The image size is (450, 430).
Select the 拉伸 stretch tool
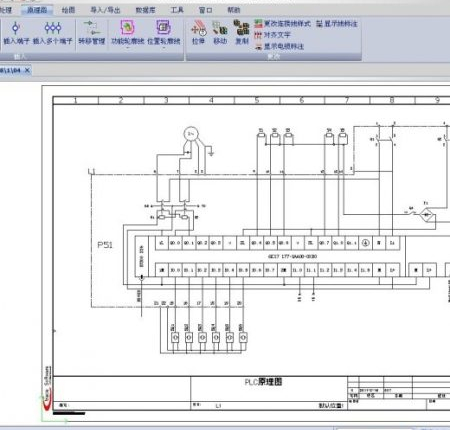click(x=199, y=32)
